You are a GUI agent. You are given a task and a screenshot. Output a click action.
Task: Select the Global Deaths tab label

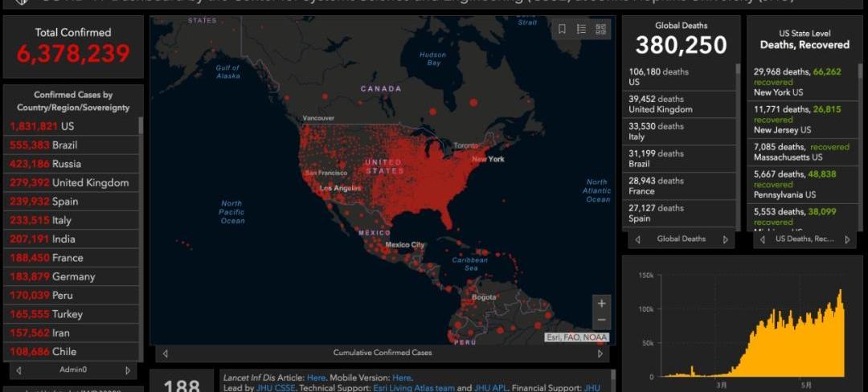(x=682, y=239)
